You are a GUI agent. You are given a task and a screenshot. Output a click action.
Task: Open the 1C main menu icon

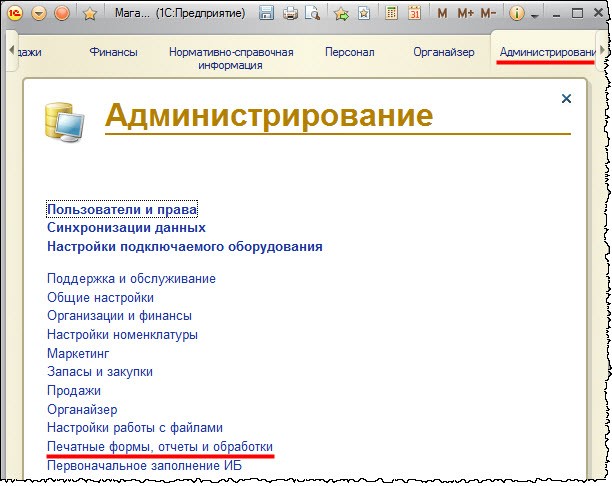[15, 13]
